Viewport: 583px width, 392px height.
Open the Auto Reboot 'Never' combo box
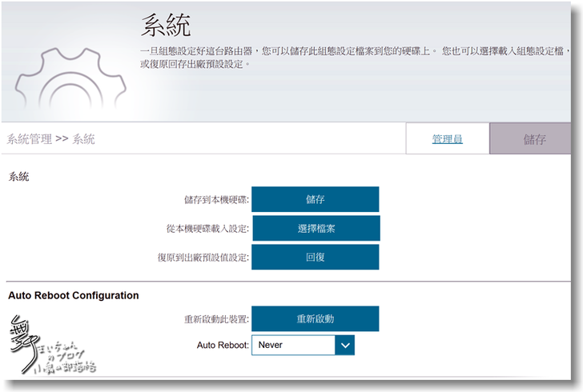click(293, 345)
